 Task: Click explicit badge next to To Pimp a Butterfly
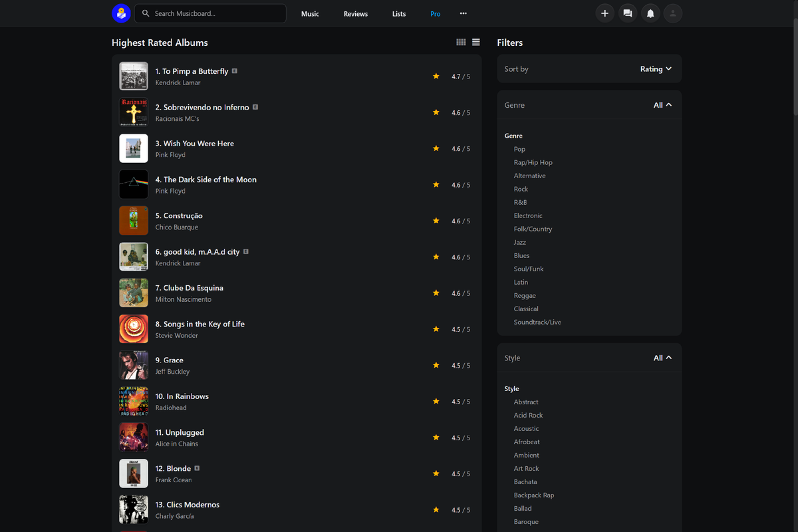235,71
